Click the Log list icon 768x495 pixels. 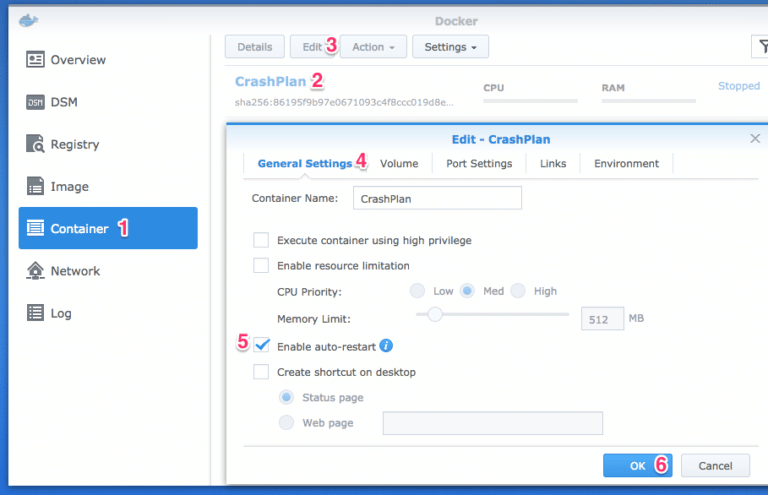[x=35, y=313]
